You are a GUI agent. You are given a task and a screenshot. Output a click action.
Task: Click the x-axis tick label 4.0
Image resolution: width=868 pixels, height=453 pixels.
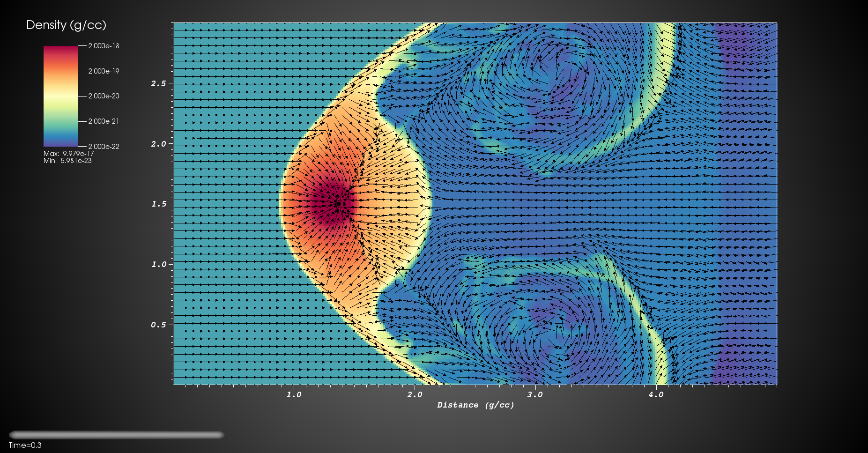[x=656, y=394]
